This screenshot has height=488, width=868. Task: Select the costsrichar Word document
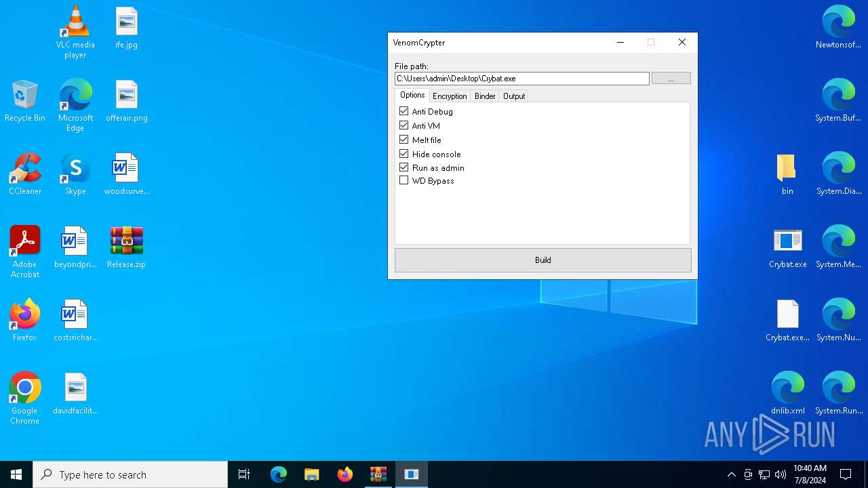coord(75,320)
